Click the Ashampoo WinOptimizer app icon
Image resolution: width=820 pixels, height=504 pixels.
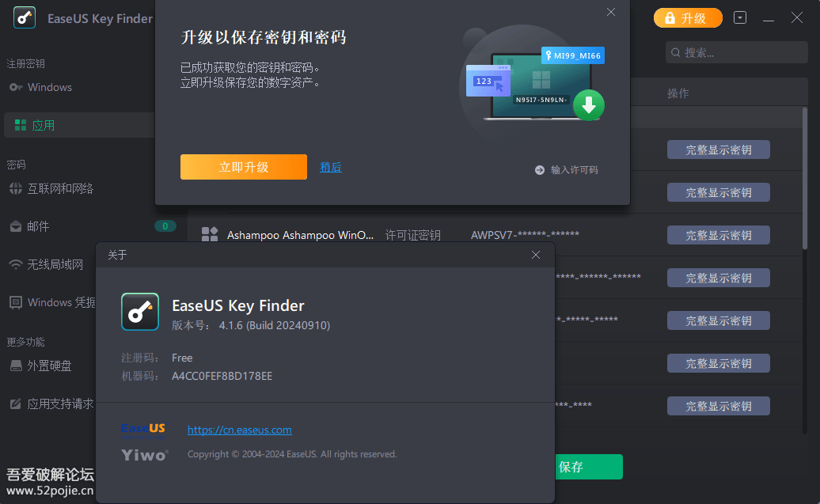tap(210, 234)
